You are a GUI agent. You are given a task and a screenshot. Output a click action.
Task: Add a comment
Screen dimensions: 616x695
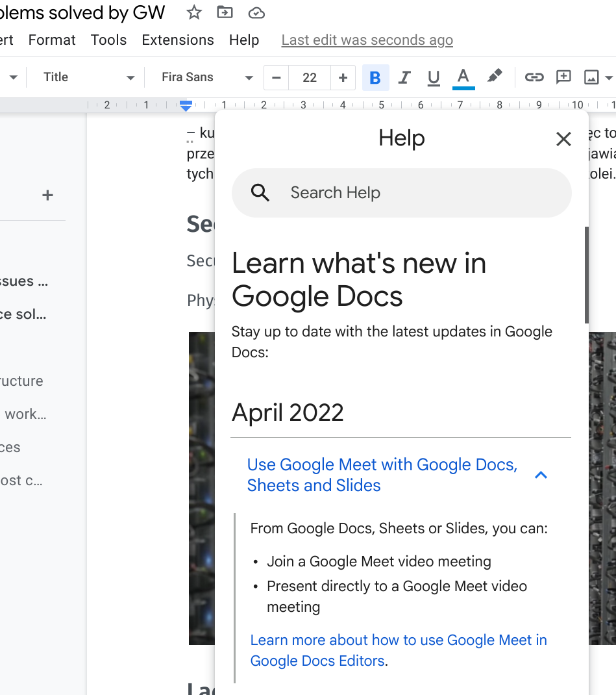[x=563, y=77]
